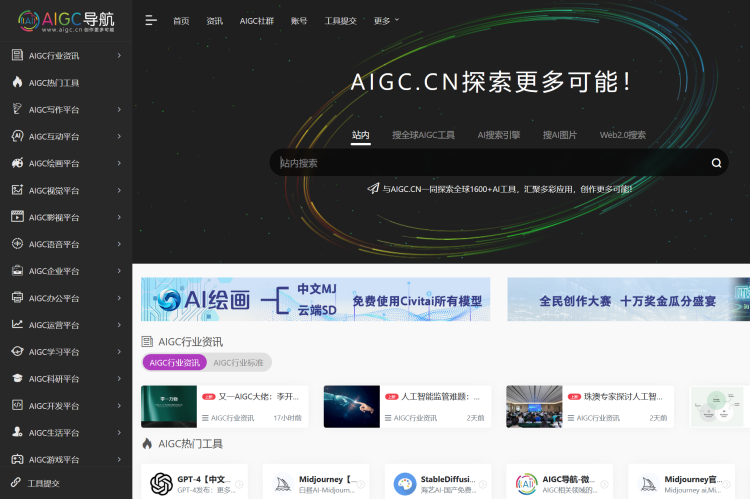
Task: Open the AI绘画 中文MJ banner
Action: [x=316, y=299]
